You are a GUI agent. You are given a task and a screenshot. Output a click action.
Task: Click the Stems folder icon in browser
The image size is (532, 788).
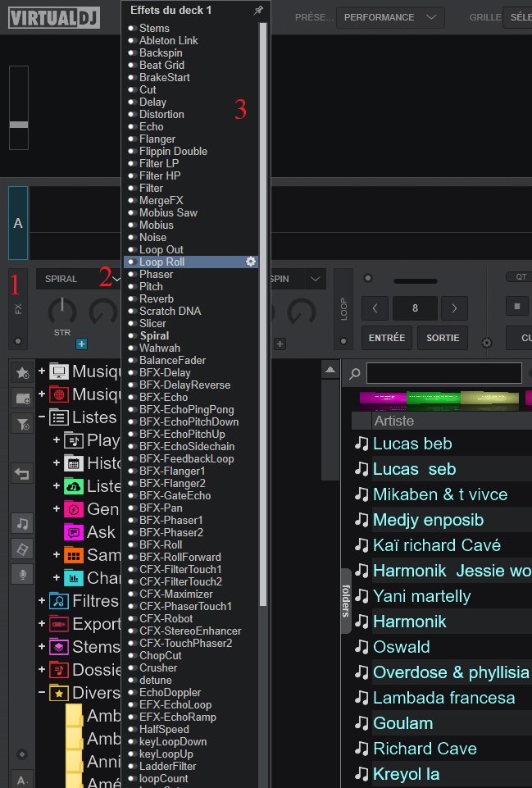(x=59, y=647)
